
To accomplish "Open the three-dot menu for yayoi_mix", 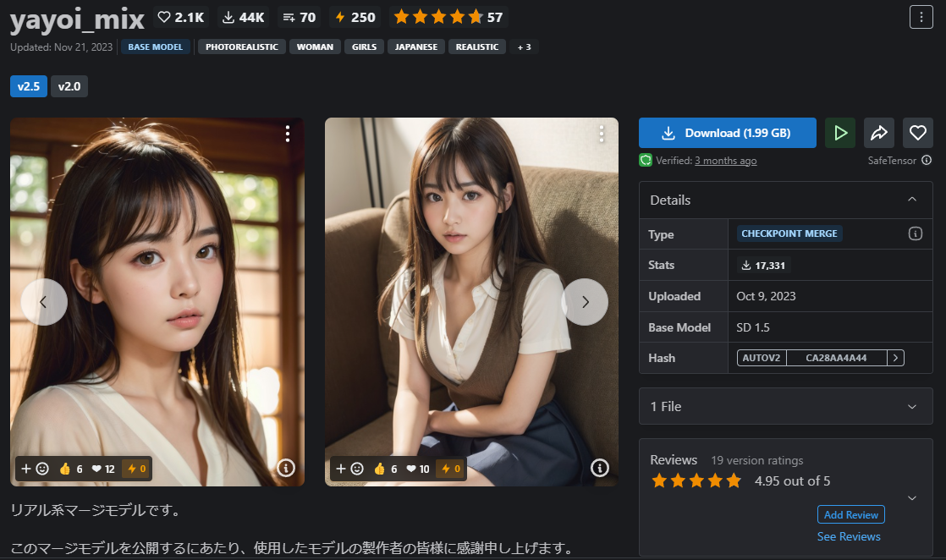I will coord(921,17).
